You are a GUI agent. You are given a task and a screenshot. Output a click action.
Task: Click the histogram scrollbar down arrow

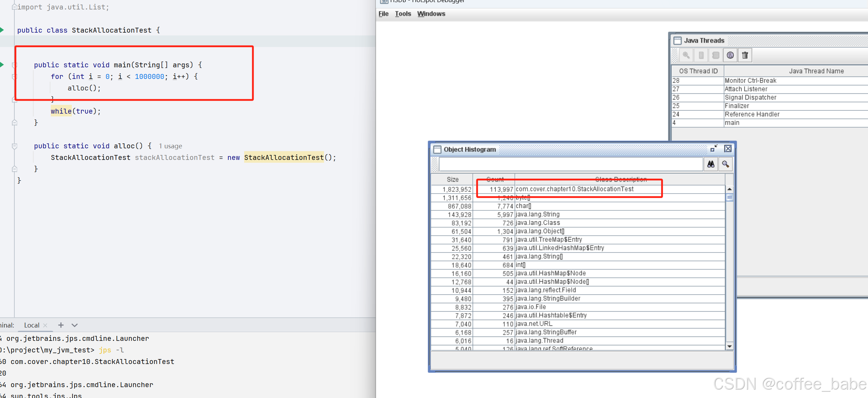tap(730, 346)
